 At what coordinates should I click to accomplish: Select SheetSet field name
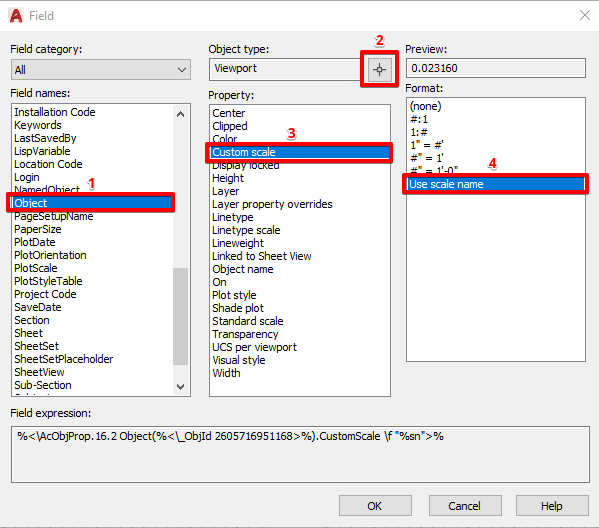pos(36,346)
